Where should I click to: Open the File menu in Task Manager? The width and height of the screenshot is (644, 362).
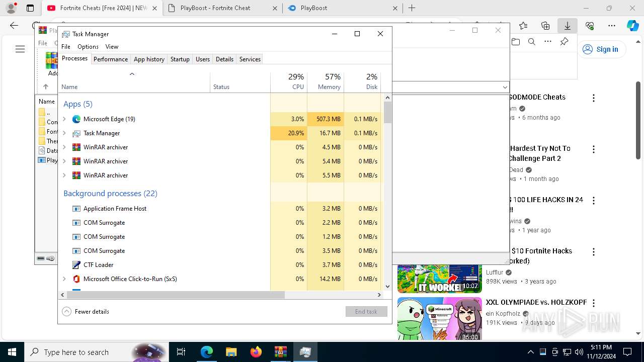coord(66,47)
